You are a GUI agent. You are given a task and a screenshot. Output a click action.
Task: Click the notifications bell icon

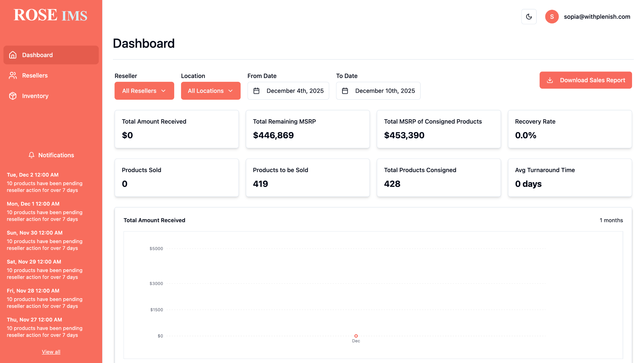point(31,155)
